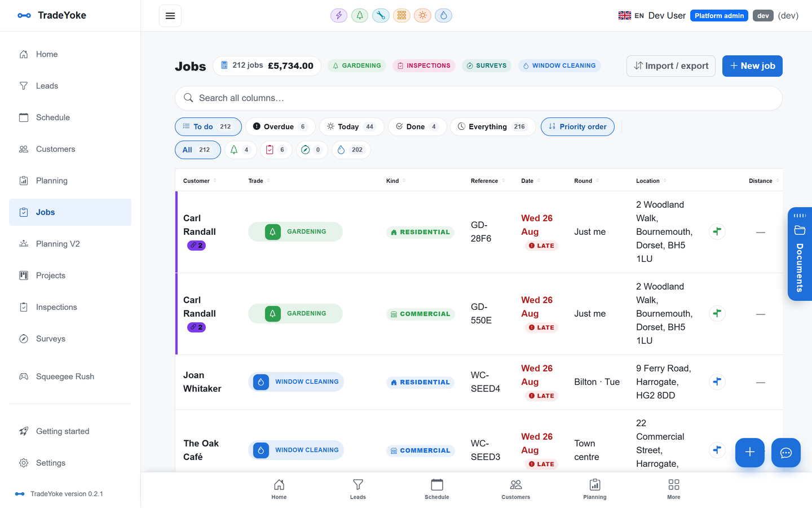Click reference WC-SEED4

point(486,382)
